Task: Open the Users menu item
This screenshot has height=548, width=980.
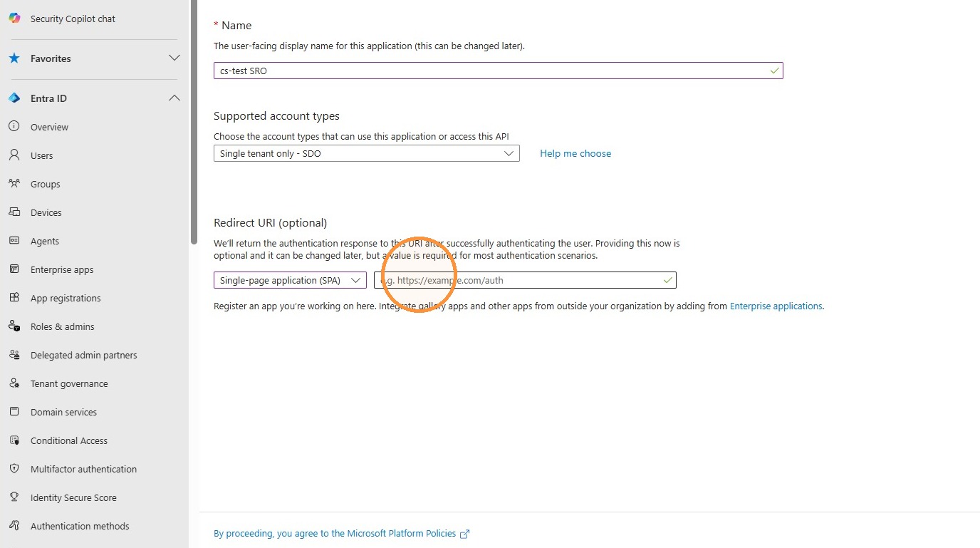Action: pos(41,156)
